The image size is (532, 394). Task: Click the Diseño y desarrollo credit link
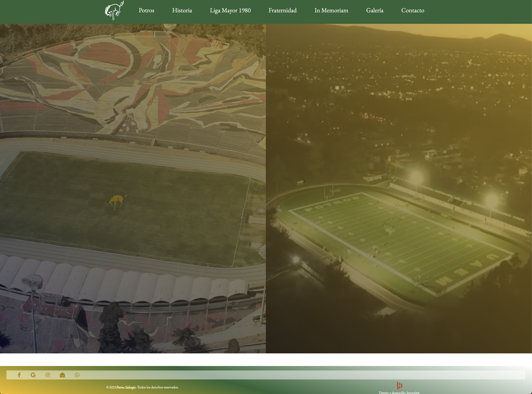tap(399, 392)
